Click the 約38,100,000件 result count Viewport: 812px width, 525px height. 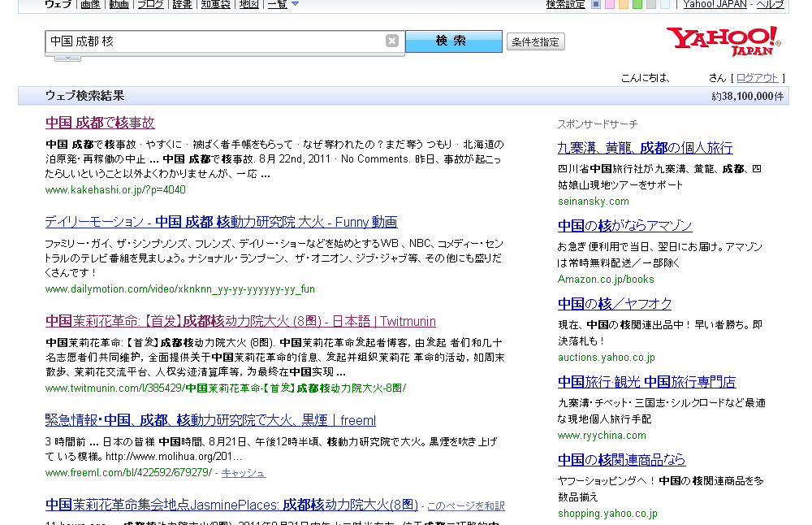pos(747,97)
